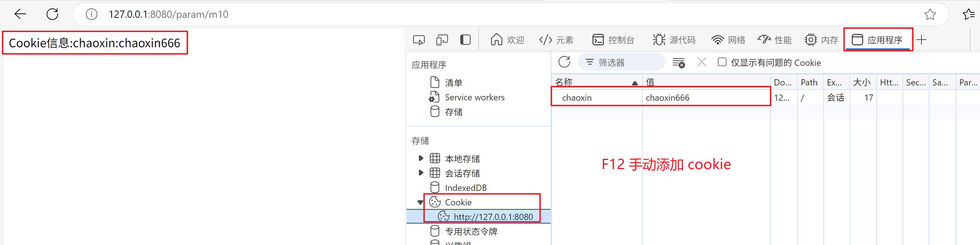
Task: Toggle the DevTools sidebar dock icon
Action: click(465, 40)
